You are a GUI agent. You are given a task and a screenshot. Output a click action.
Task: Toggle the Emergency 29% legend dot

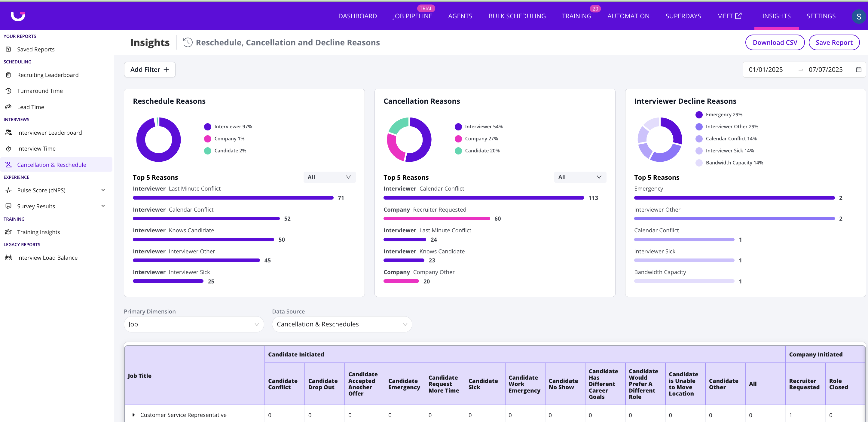[x=699, y=115]
